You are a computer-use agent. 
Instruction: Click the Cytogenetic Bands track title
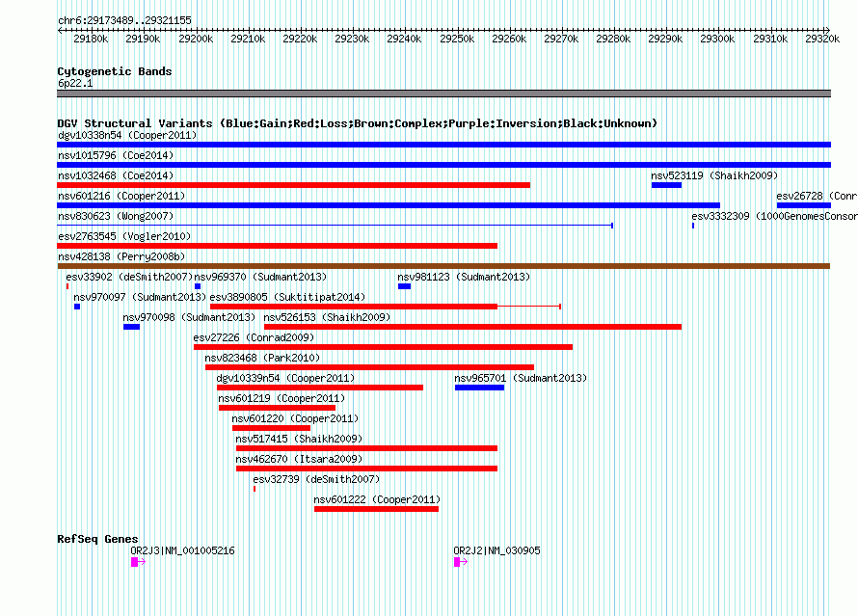point(115,71)
